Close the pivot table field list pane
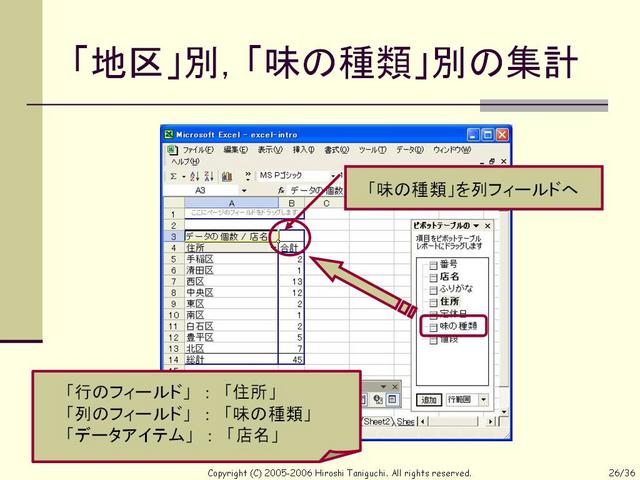The height and width of the screenshot is (480, 640). point(487,226)
